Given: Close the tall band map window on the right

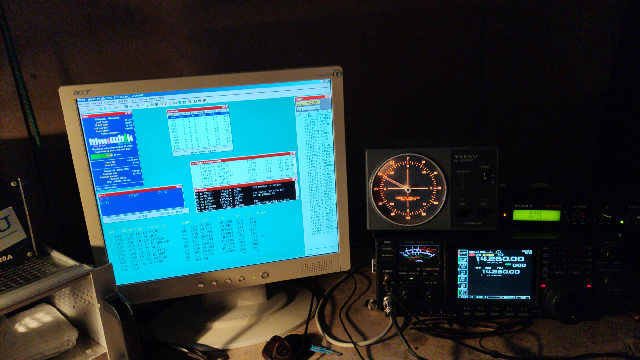Looking at the screenshot, I should tap(327, 97).
